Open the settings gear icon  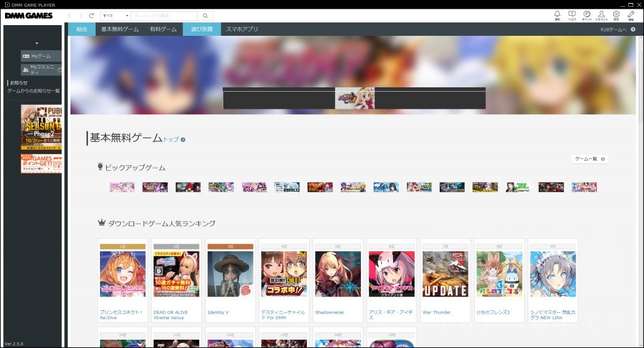click(616, 16)
